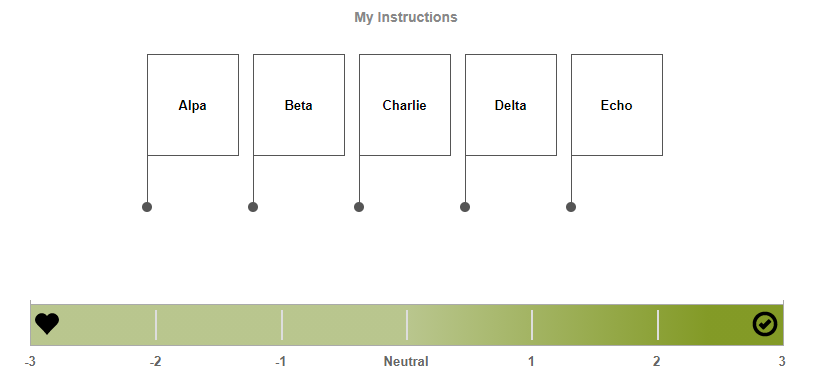Select the Charlie flag card

(x=405, y=105)
